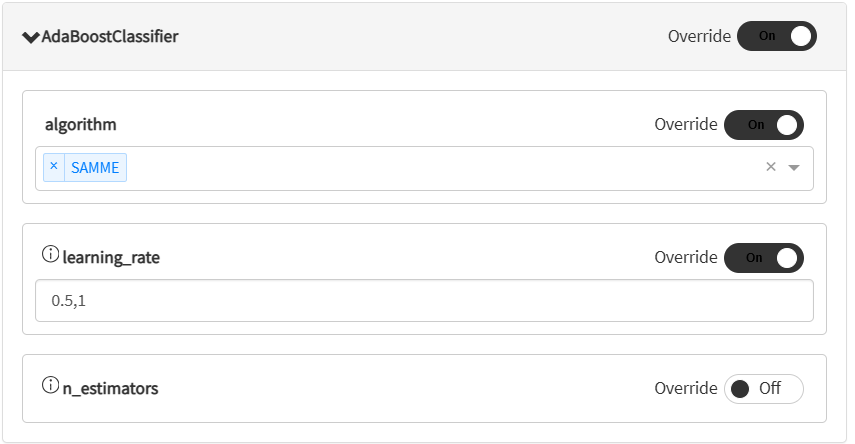Click Override text beside n_estimators switch
Viewport: 855px width, 444px height.
[686, 388]
